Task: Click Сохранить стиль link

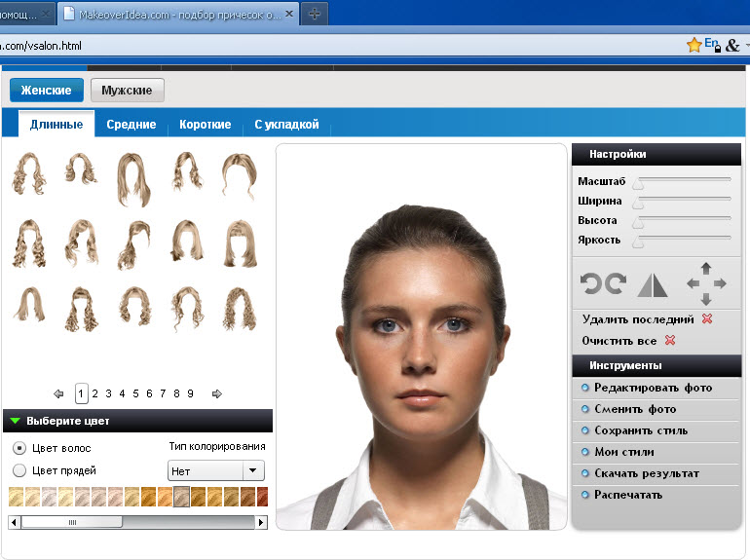Action: coord(641,430)
